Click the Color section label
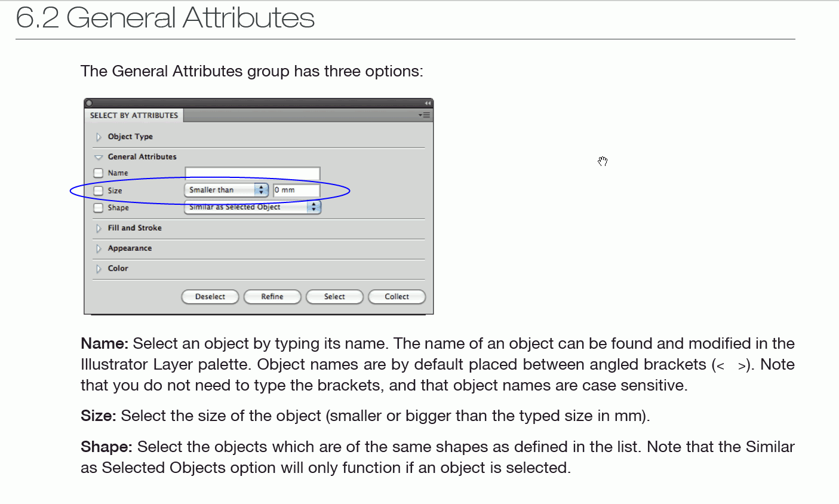 [x=118, y=269]
